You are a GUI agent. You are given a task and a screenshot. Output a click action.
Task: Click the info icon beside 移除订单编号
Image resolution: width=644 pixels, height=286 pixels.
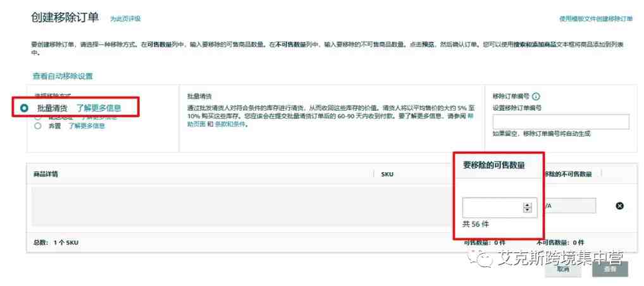point(536,97)
